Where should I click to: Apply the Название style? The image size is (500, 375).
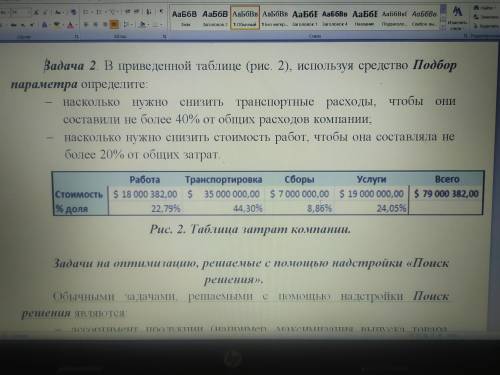pos(365,17)
